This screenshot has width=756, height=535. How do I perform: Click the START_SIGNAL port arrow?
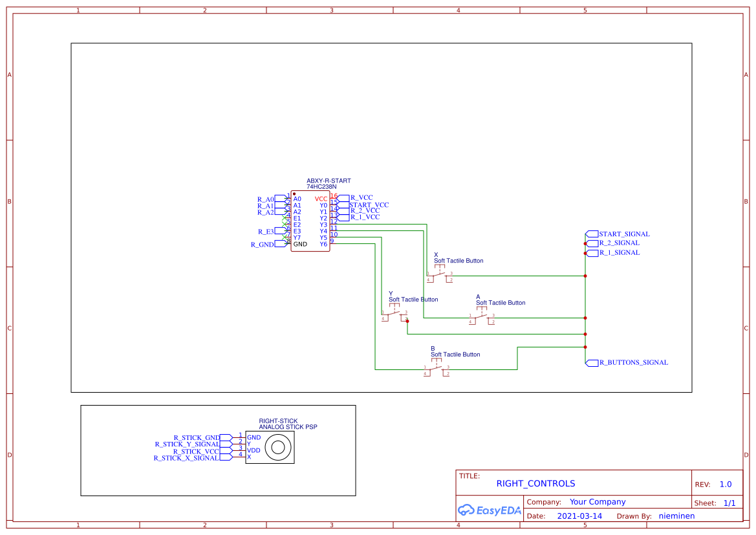pos(590,234)
